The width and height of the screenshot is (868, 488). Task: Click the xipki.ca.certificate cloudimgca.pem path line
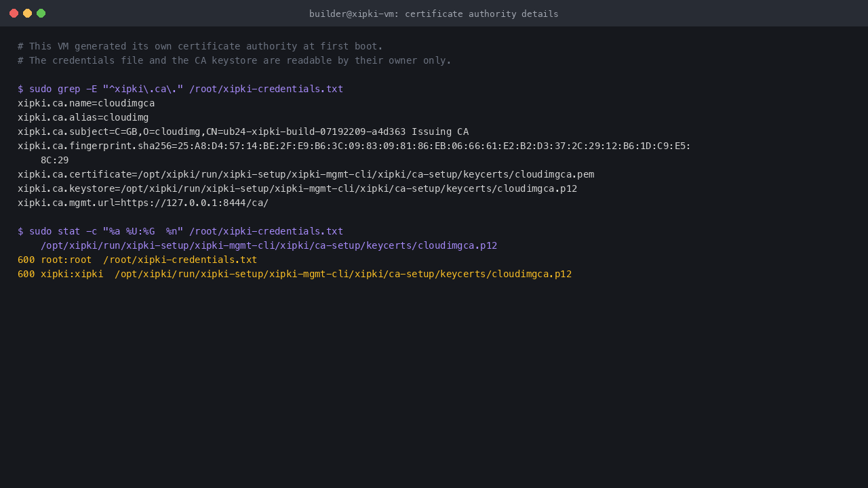(306, 174)
